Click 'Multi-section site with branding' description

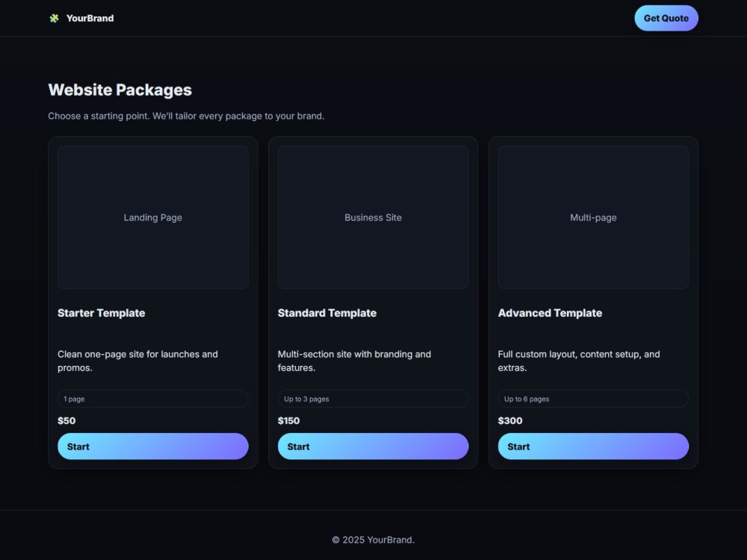tap(354, 361)
